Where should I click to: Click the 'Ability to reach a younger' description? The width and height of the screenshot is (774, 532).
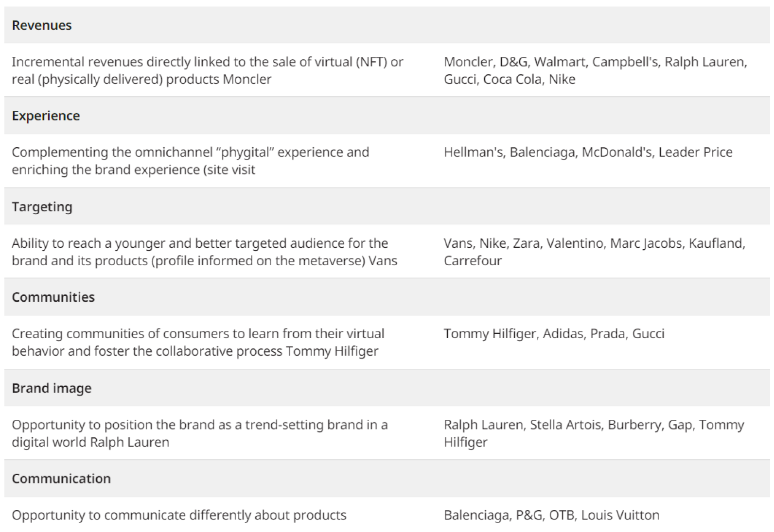click(204, 252)
